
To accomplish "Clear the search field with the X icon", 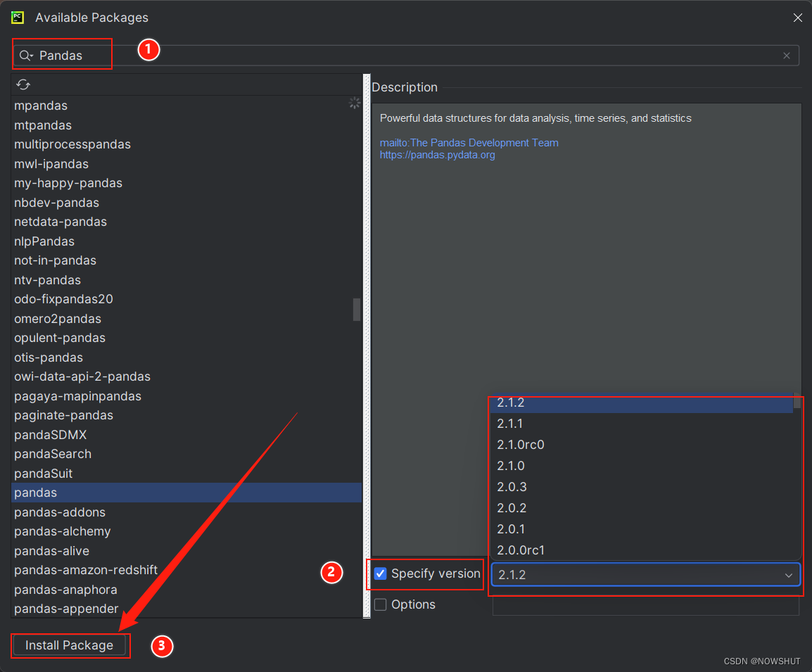I will pyautogui.click(x=787, y=56).
